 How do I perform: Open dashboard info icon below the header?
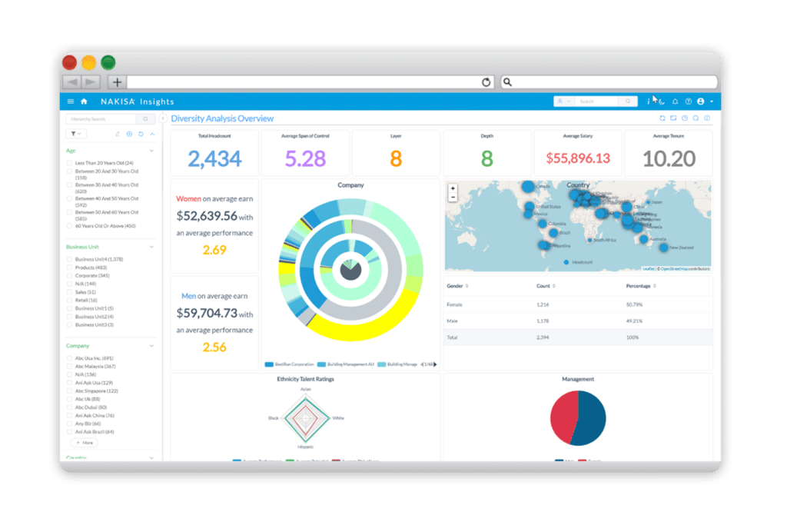point(706,118)
